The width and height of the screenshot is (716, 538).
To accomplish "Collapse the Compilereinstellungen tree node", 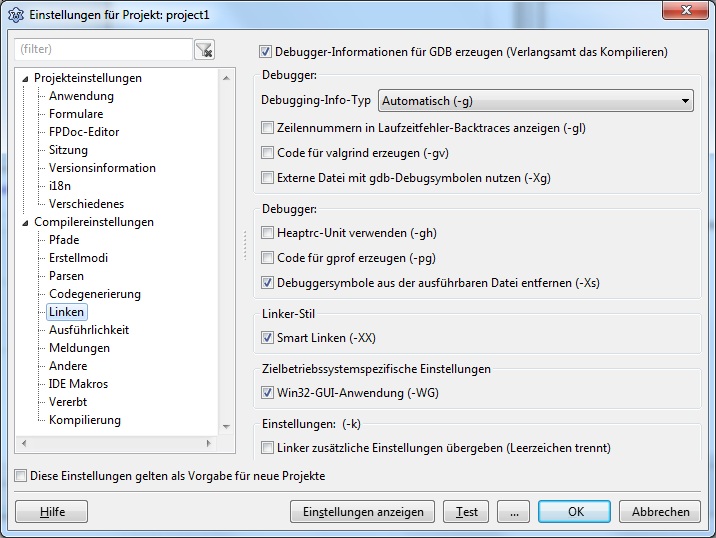I will [26, 222].
